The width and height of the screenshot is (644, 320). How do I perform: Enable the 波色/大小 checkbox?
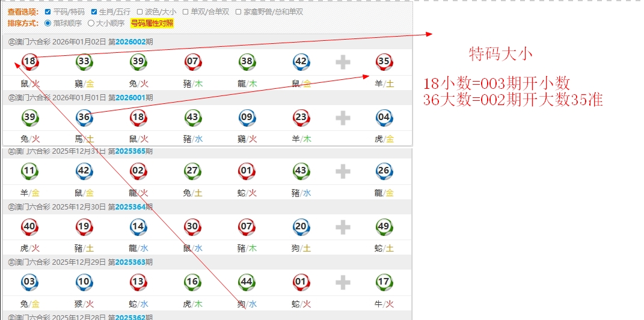click(140, 11)
